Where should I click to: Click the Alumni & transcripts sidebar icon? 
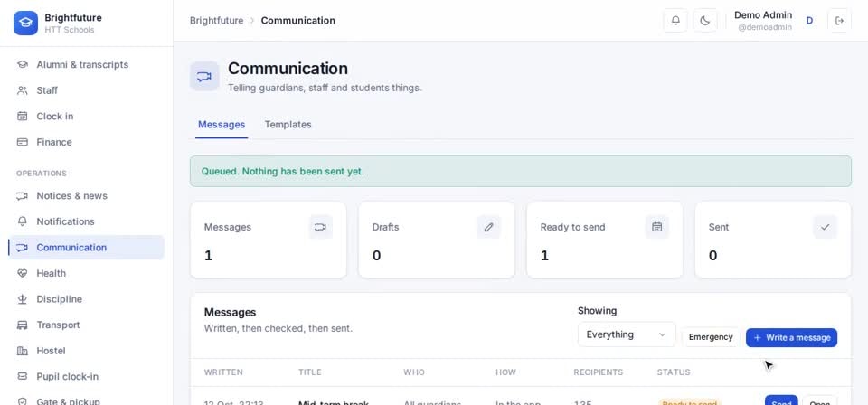(x=22, y=65)
